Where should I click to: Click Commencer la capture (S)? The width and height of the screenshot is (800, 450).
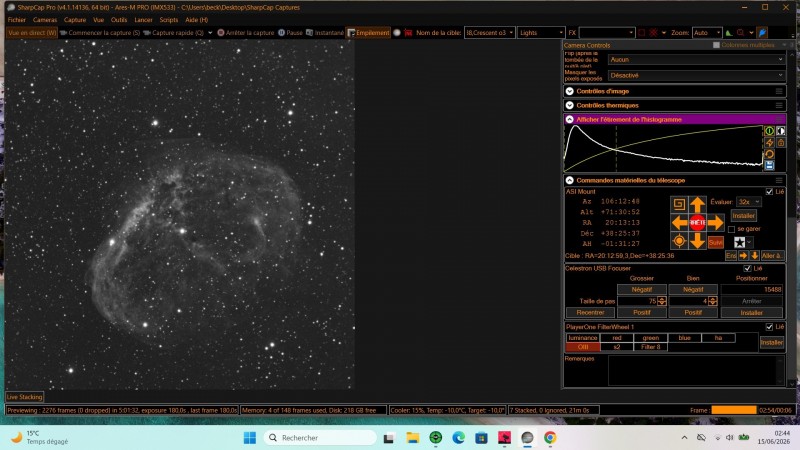99,33
